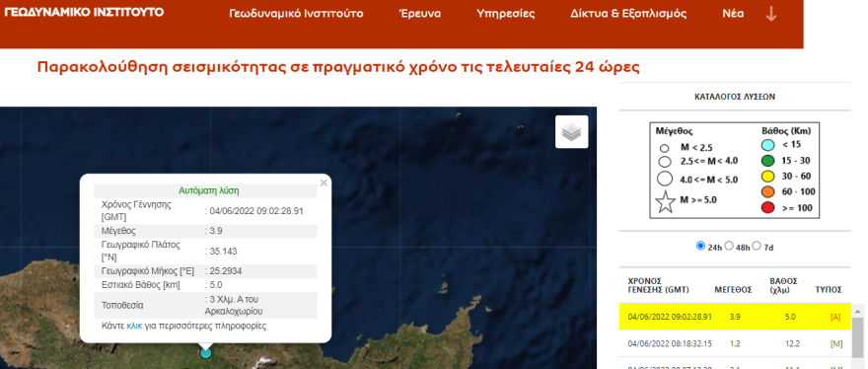
Task: Click the cyan '< 15' depth legend swatch
Action: 767,146
